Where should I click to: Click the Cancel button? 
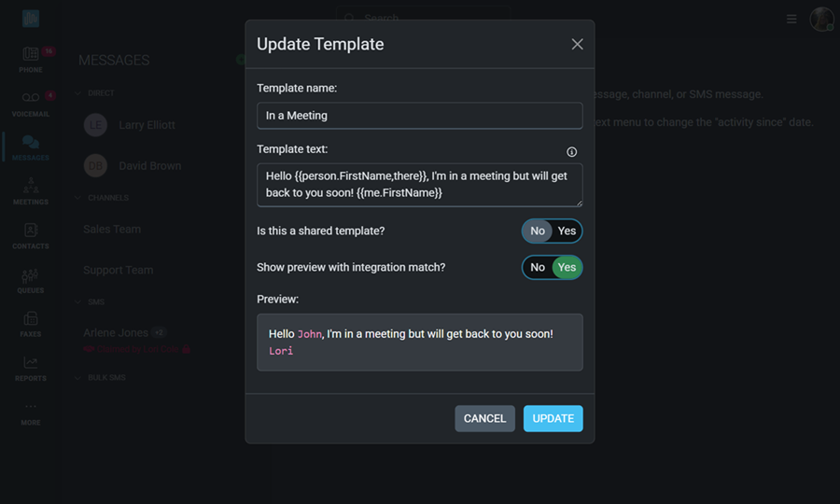point(484,419)
